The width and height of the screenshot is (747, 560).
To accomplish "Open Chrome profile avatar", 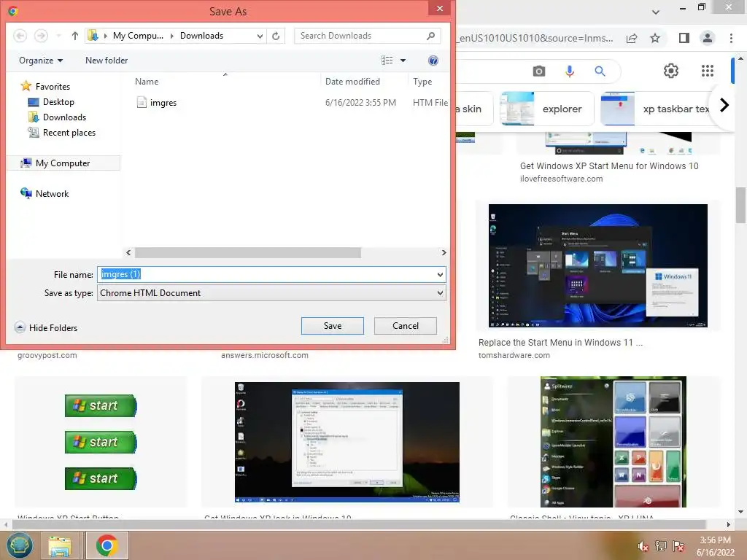I will [708, 38].
